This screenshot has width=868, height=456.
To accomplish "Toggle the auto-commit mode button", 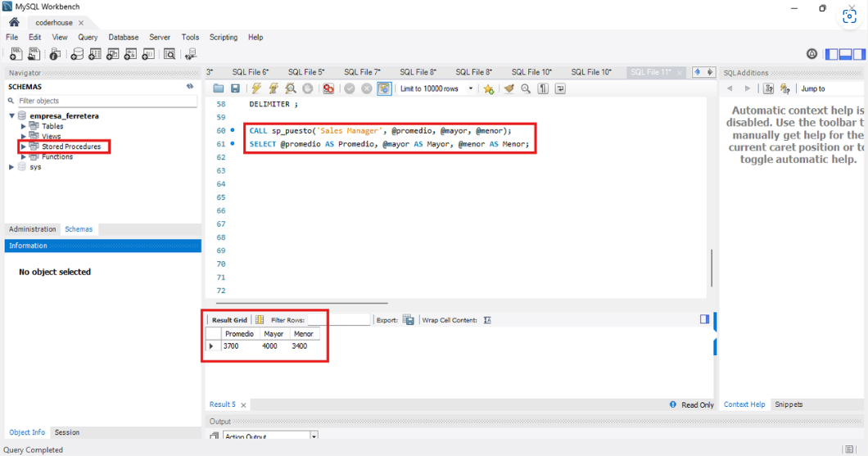I will click(384, 88).
